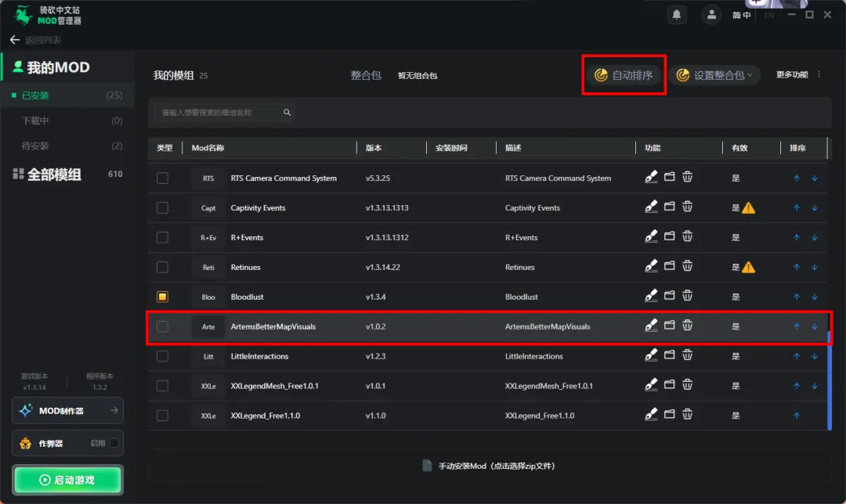Move R+Events down with arrow
Viewport: 846px width, 504px height.
coord(815,238)
